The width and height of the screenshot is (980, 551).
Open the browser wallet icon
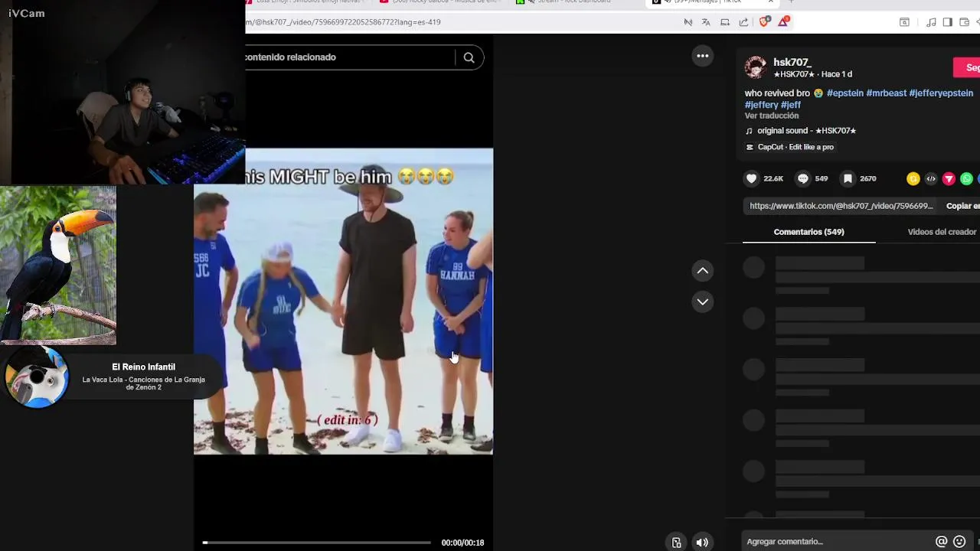pos(965,22)
